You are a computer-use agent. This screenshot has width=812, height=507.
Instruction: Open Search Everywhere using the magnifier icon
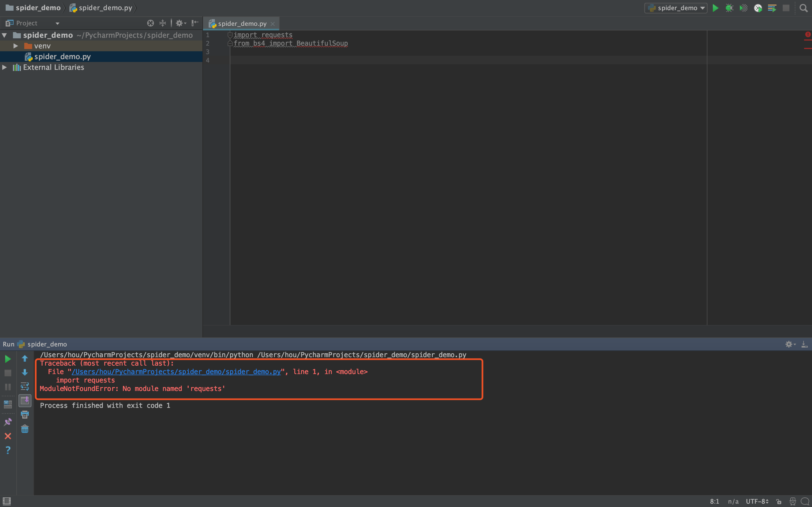pyautogui.click(x=803, y=8)
